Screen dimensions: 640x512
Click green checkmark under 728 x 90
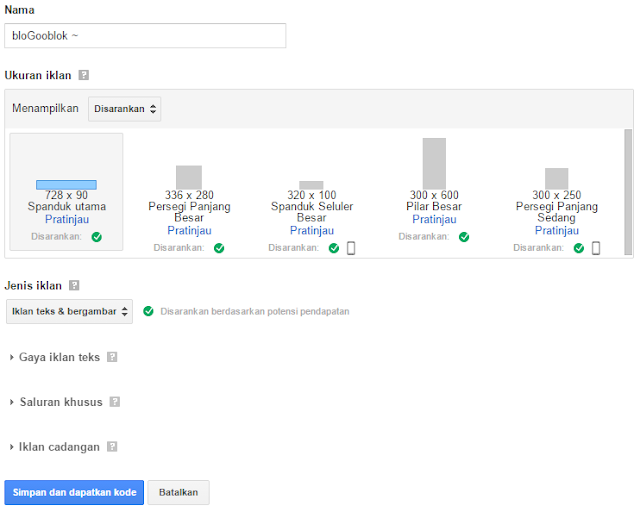click(x=97, y=237)
